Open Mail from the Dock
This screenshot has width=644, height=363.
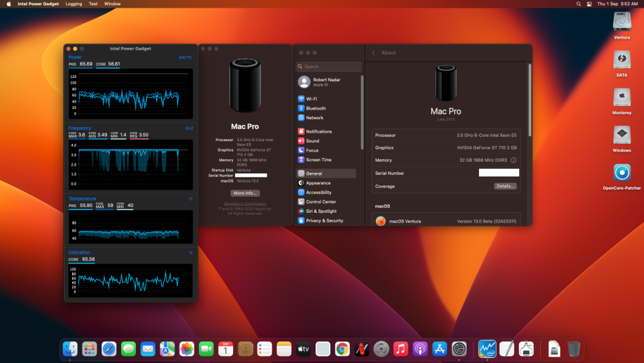[x=148, y=349]
